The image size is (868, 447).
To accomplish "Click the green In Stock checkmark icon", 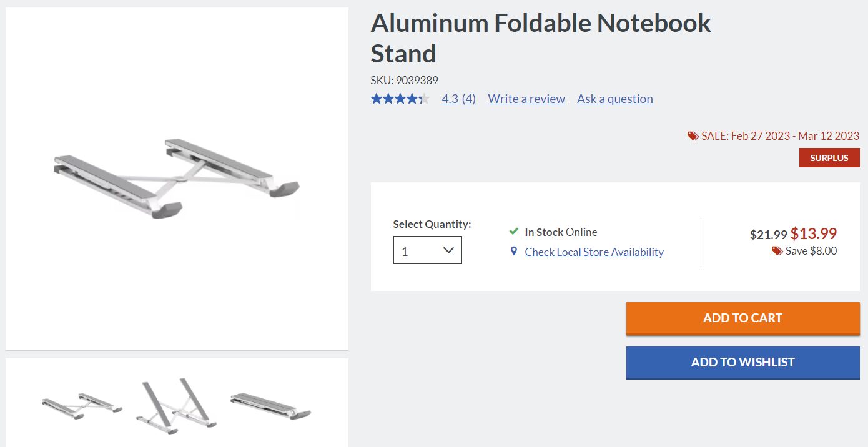I will click(x=513, y=231).
